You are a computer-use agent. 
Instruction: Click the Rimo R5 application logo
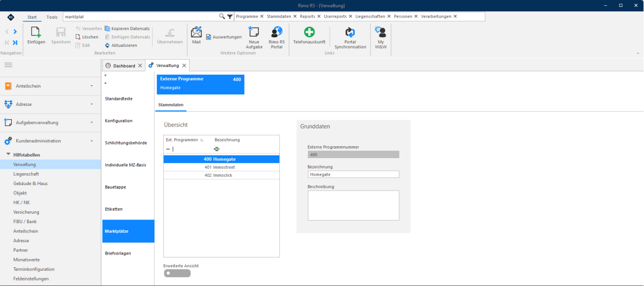(x=11, y=17)
